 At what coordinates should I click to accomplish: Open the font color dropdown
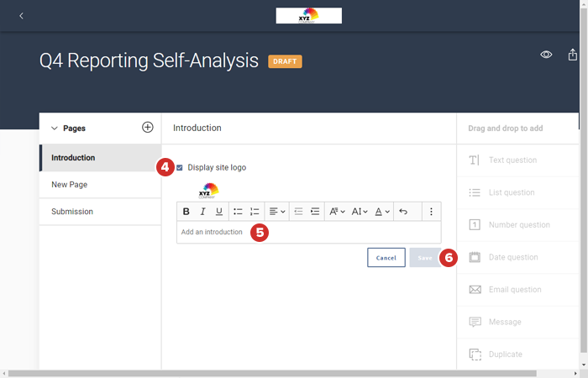pos(382,212)
